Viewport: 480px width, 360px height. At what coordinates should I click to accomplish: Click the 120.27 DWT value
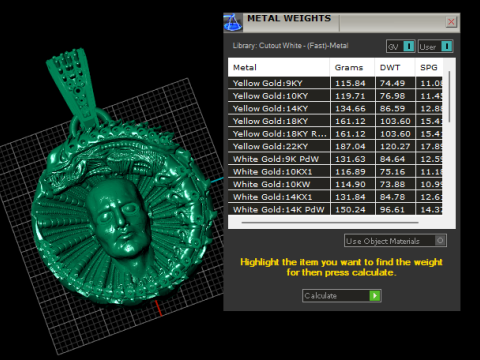pos(395,146)
